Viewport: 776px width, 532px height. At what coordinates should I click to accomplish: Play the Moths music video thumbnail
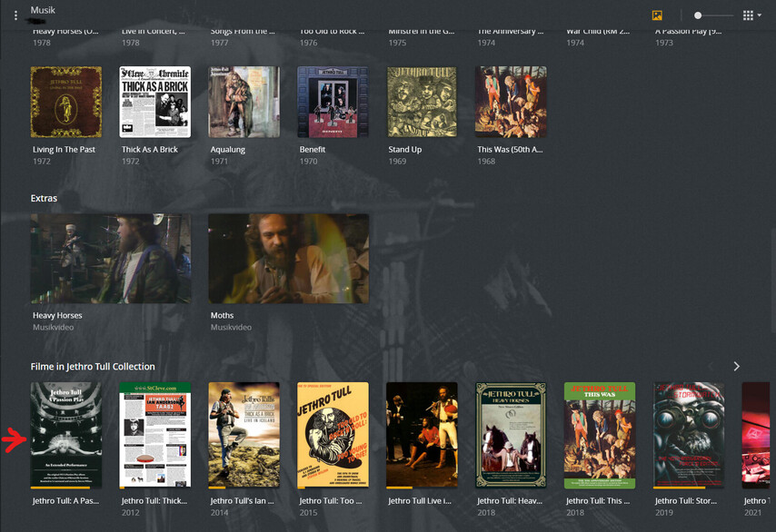pos(289,258)
